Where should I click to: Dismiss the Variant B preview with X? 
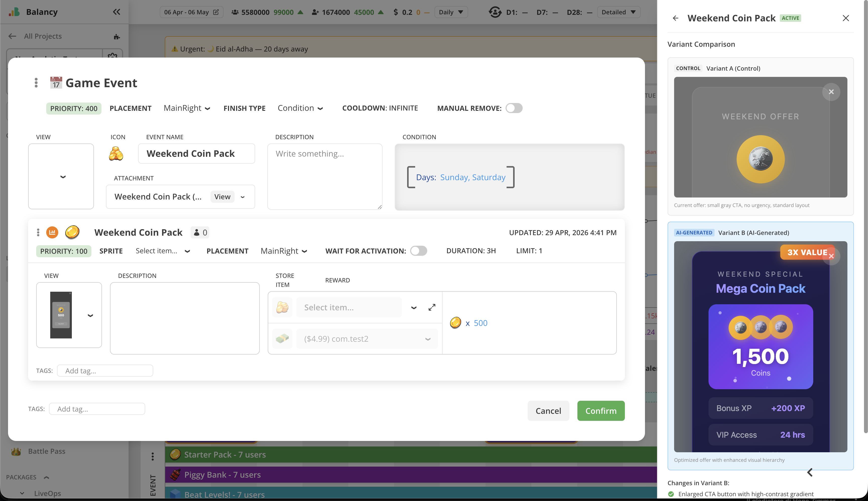tap(831, 256)
